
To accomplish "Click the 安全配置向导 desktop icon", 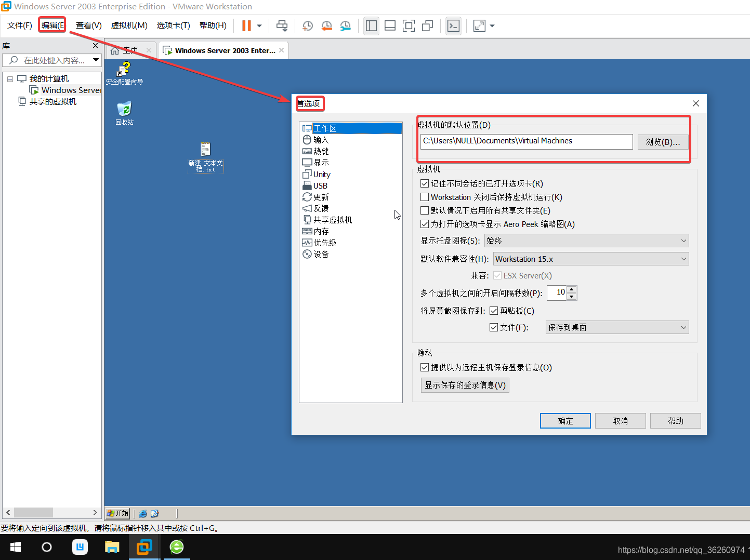I will click(x=124, y=73).
